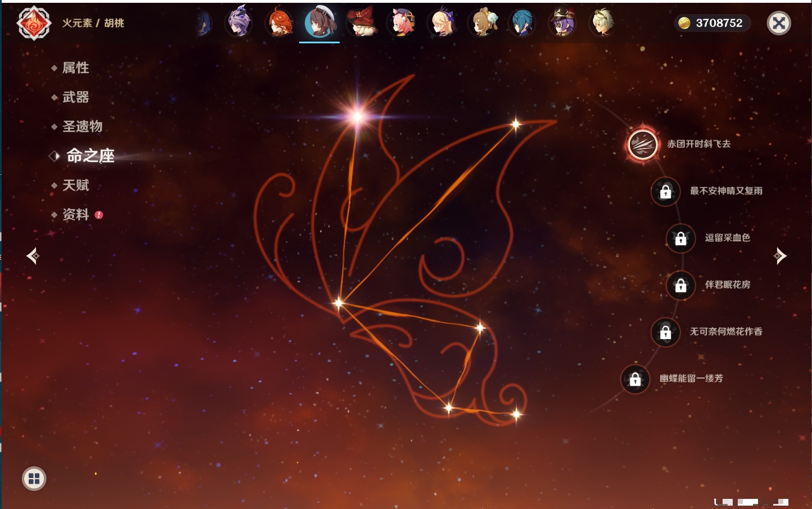Image resolution: width=812 pixels, height=509 pixels.
Task: Select the purple-haired character wearing black hat
Action: tap(562, 22)
